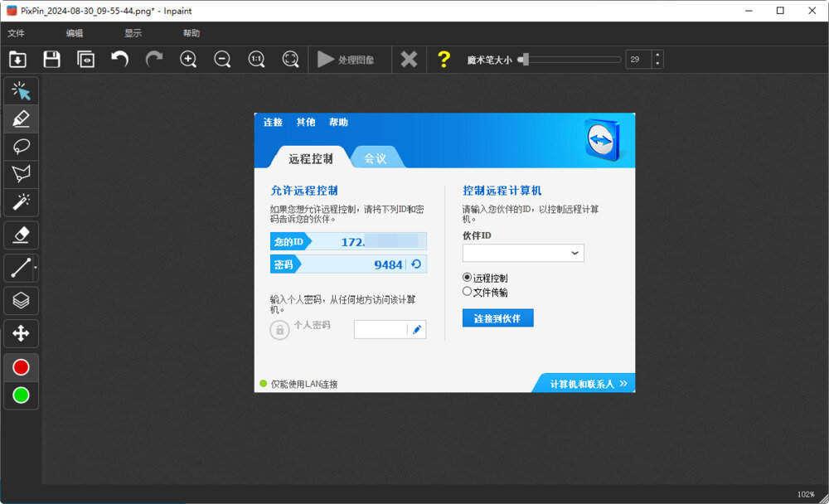
Task: Select the 文件传输 radio button
Action: pyautogui.click(x=466, y=291)
